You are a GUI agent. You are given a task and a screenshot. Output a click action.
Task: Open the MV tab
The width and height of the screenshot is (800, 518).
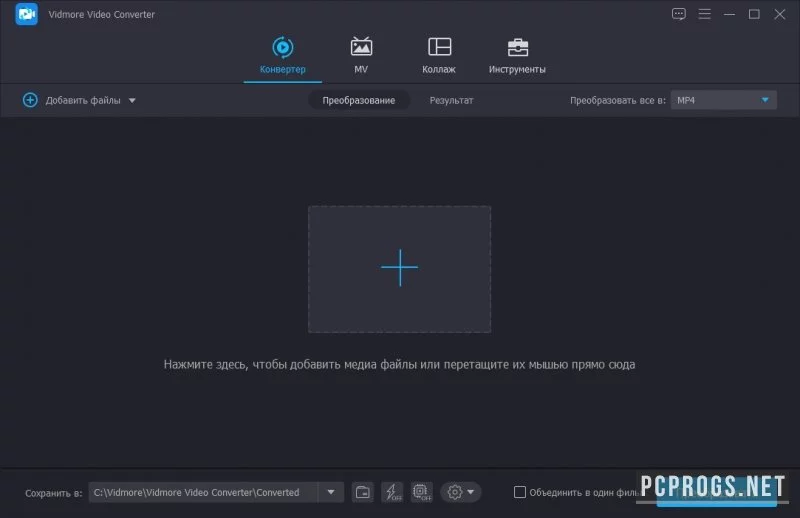361,56
